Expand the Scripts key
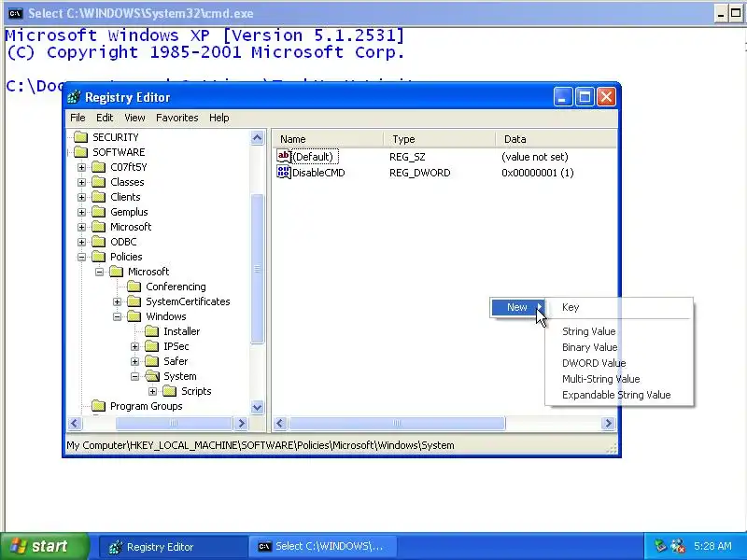Image resolution: width=747 pixels, height=560 pixels. click(x=152, y=391)
